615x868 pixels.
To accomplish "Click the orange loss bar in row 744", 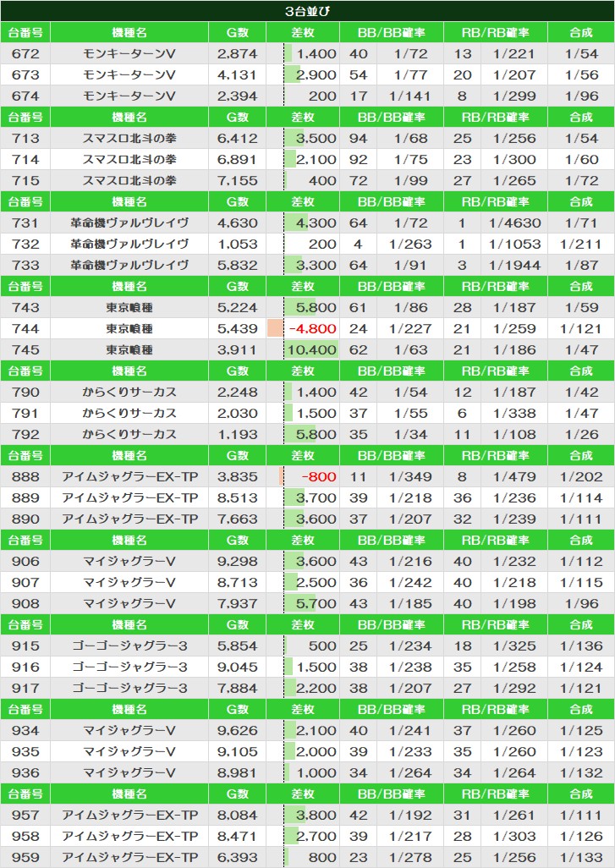I will click(x=275, y=328).
